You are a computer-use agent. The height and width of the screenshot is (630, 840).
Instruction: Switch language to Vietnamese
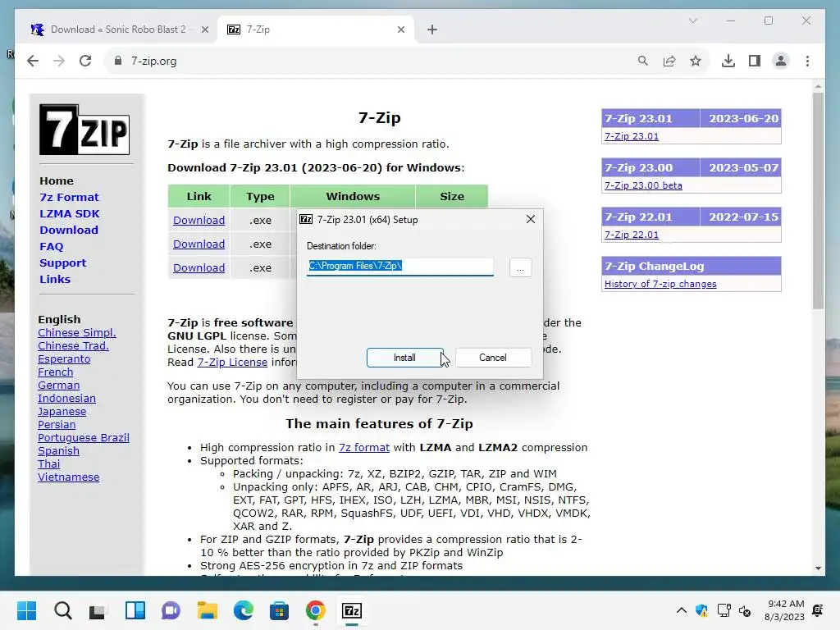coord(68,477)
